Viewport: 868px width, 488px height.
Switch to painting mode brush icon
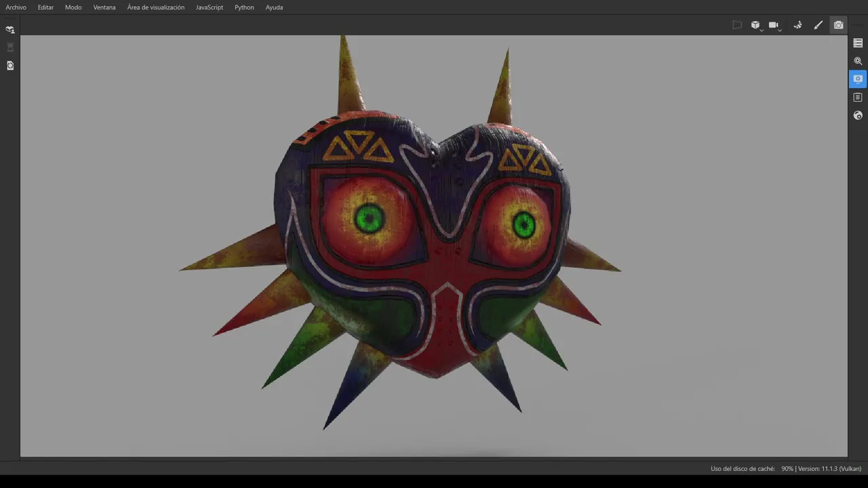click(x=818, y=25)
